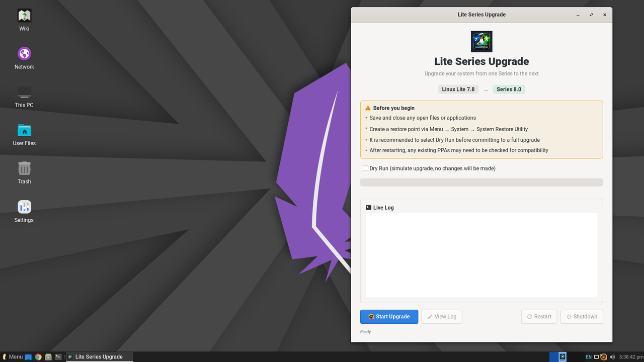
Task: Click the 'Upgrade your system' subtitle text
Action: (481, 73)
